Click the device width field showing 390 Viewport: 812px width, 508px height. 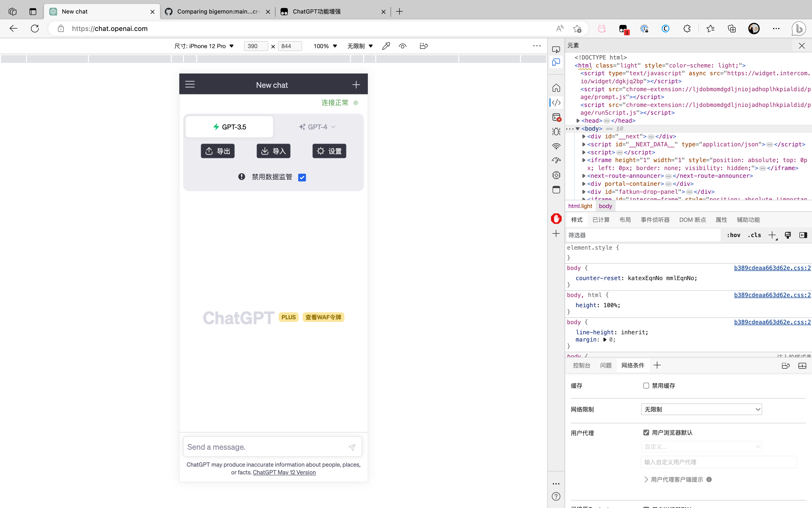click(x=256, y=46)
